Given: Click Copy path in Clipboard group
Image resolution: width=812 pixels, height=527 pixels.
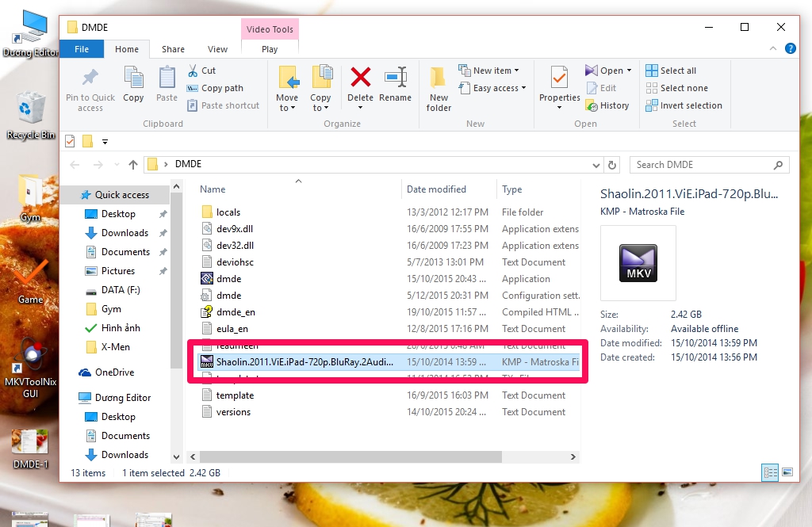Looking at the screenshot, I should tap(215, 88).
